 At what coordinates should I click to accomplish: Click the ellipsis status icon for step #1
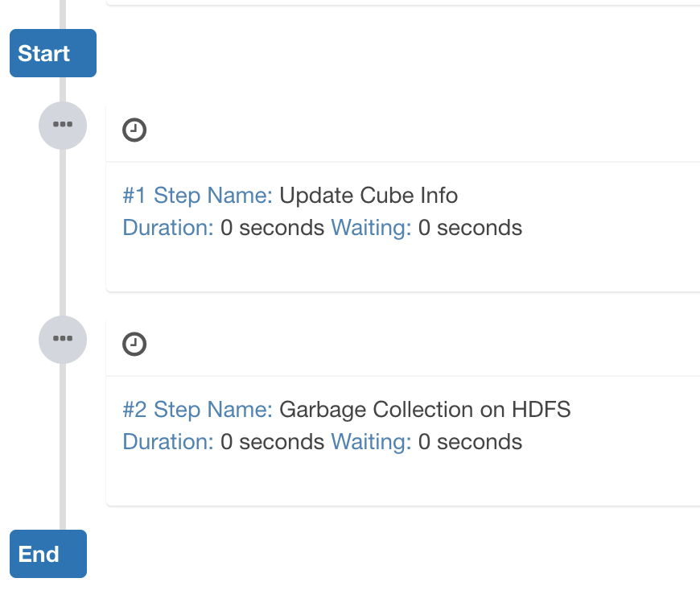coord(63,125)
